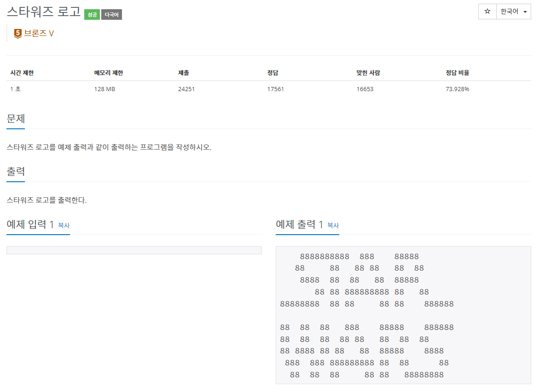
Task: Click the Star Wars logo output block
Action: coord(403,315)
